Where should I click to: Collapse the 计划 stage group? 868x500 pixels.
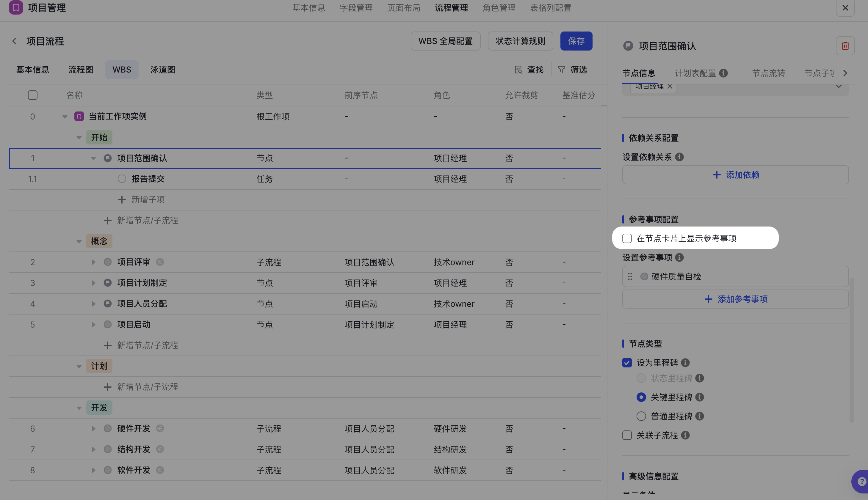pyautogui.click(x=79, y=367)
